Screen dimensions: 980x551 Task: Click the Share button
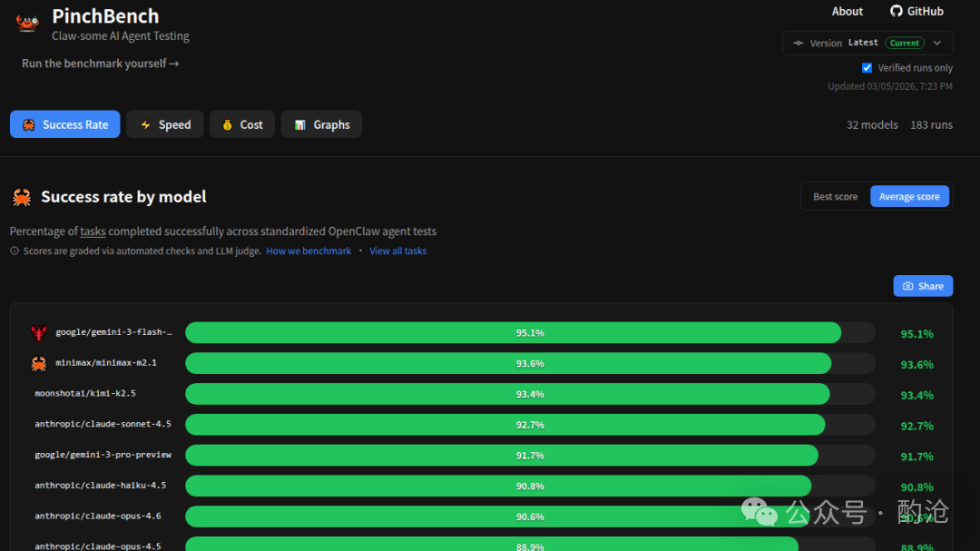pos(923,286)
